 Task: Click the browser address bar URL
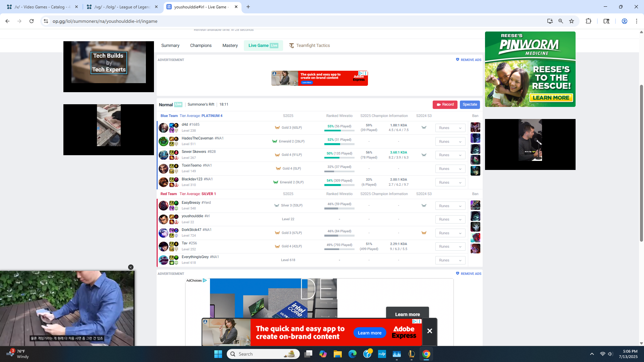pyautogui.click(x=105, y=21)
